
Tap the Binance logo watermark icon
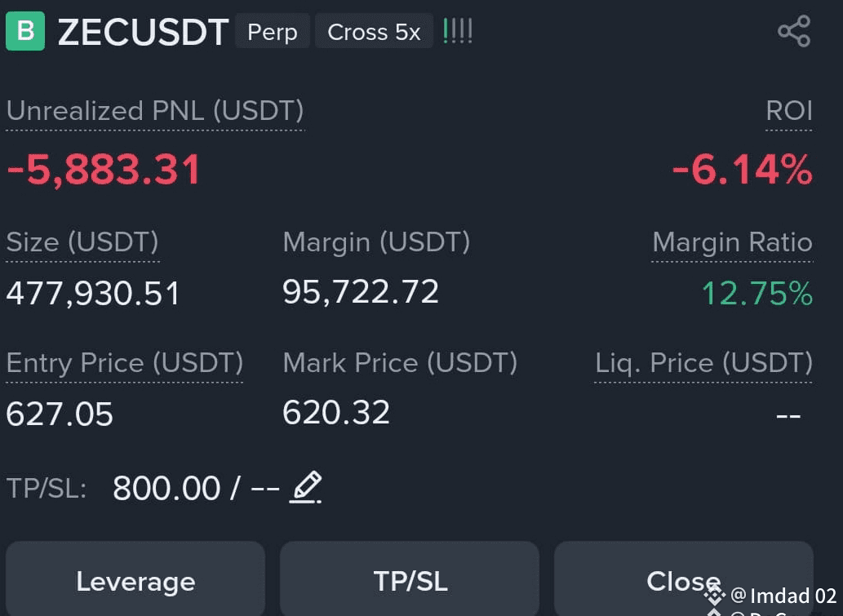click(715, 596)
